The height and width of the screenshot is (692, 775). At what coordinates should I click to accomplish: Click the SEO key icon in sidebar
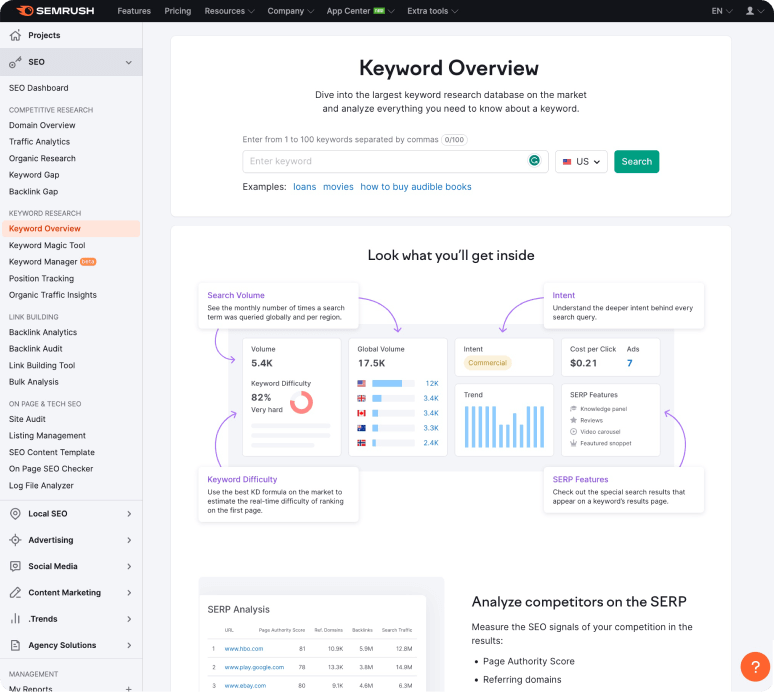[x=15, y=62]
